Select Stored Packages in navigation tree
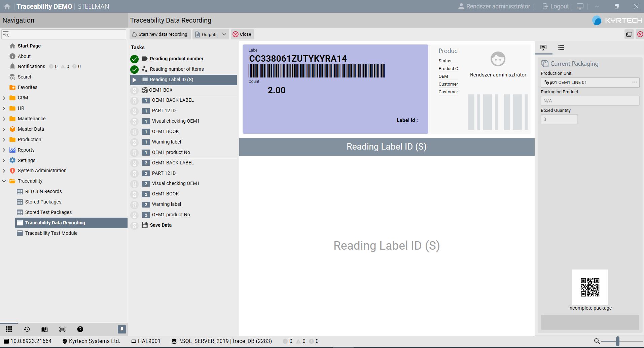Image resolution: width=644 pixels, height=348 pixels. [x=43, y=202]
